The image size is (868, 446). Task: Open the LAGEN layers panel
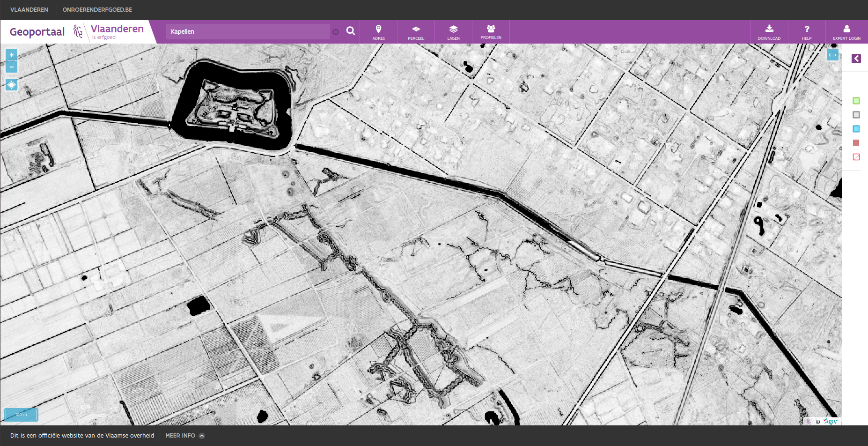point(454,32)
